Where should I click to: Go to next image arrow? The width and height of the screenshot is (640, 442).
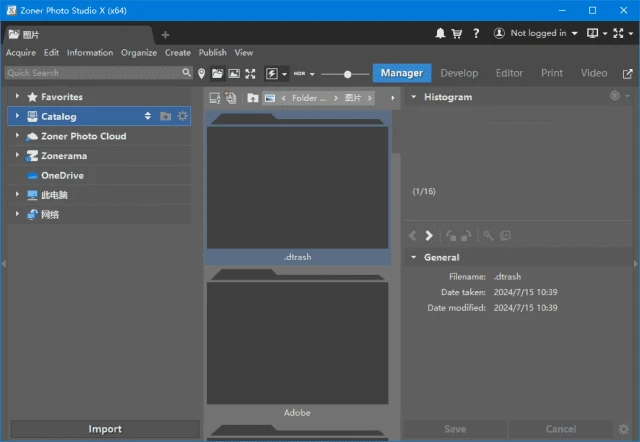(429, 236)
